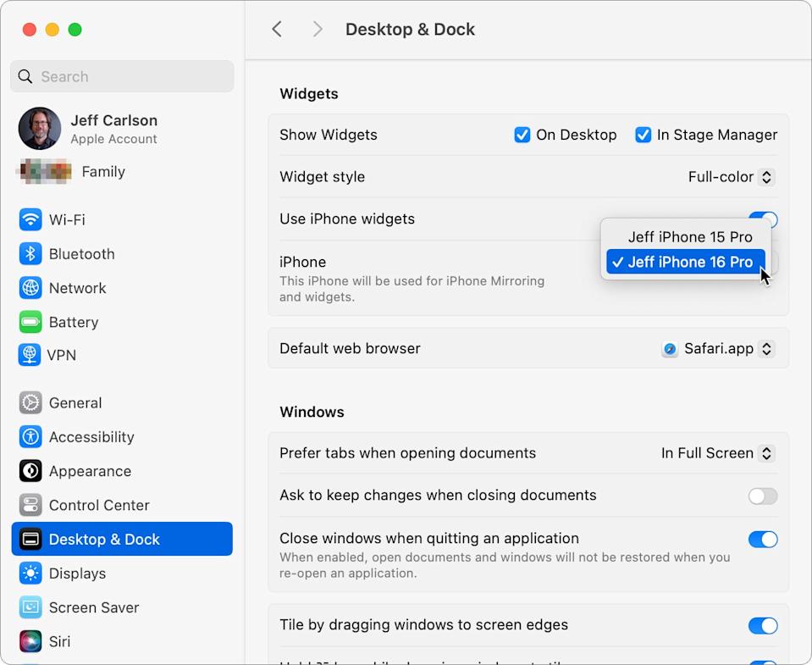
Task: Enable Ask to keep changes toggle
Action: [763, 496]
